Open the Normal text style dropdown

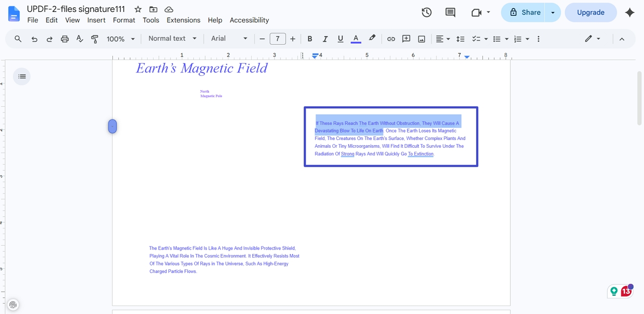(x=172, y=39)
